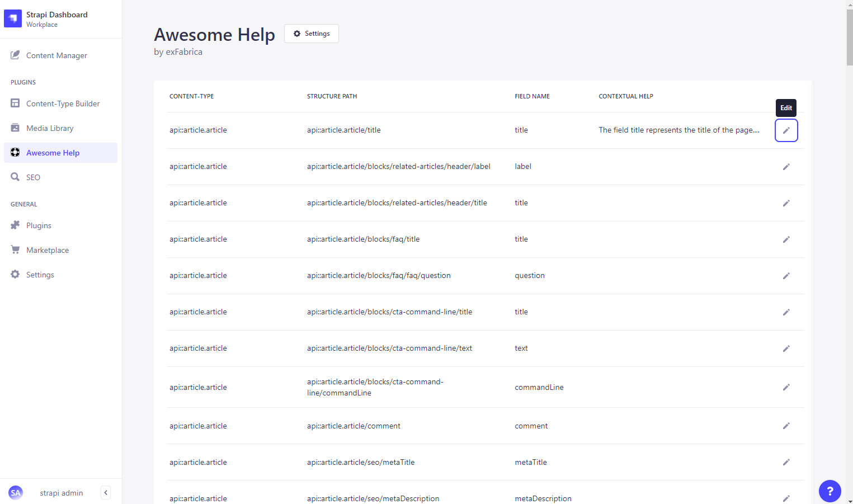Collapse the sidebar with the chevron button
The image size is (853, 504).
pyautogui.click(x=106, y=493)
